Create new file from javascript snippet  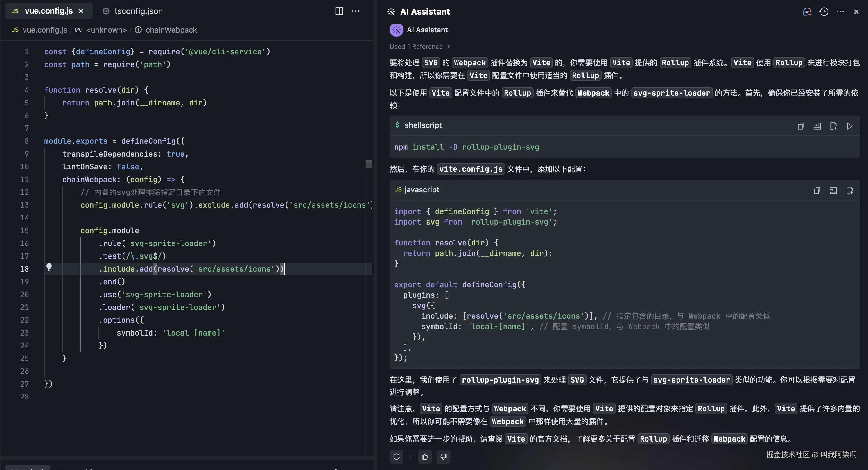pos(849,191)
